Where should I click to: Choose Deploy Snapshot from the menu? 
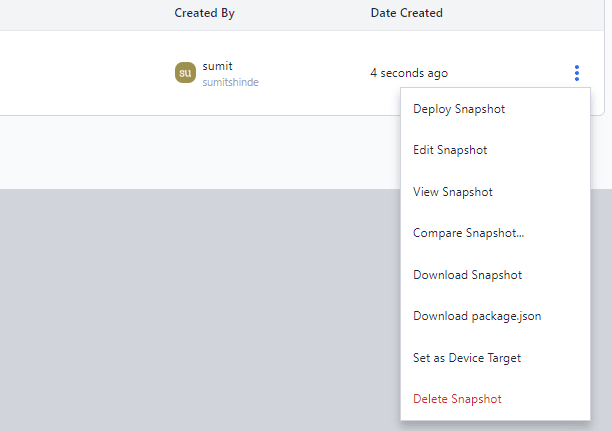[495, 109]
